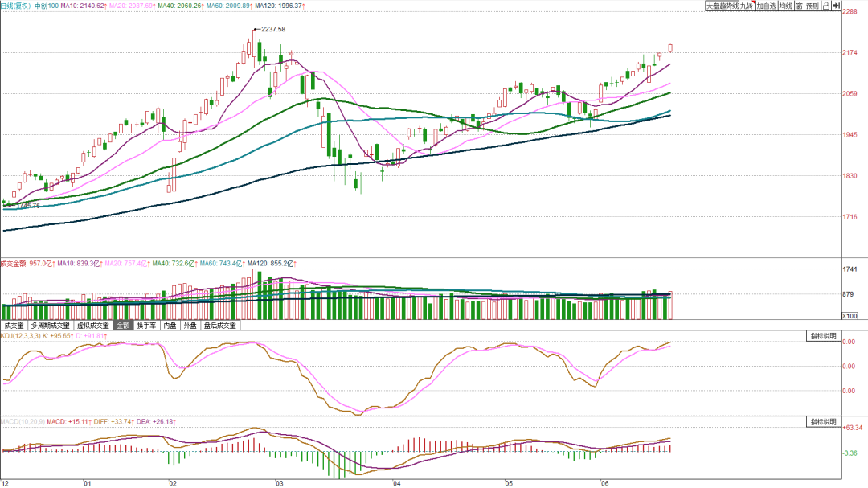Click the MA20: 2087.69 price label
868x488 pixels.
point(132,6)
